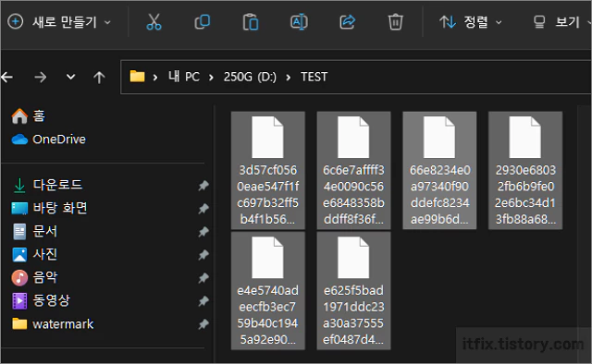Expand chevron before 내 PC

[x=155, y=78]
